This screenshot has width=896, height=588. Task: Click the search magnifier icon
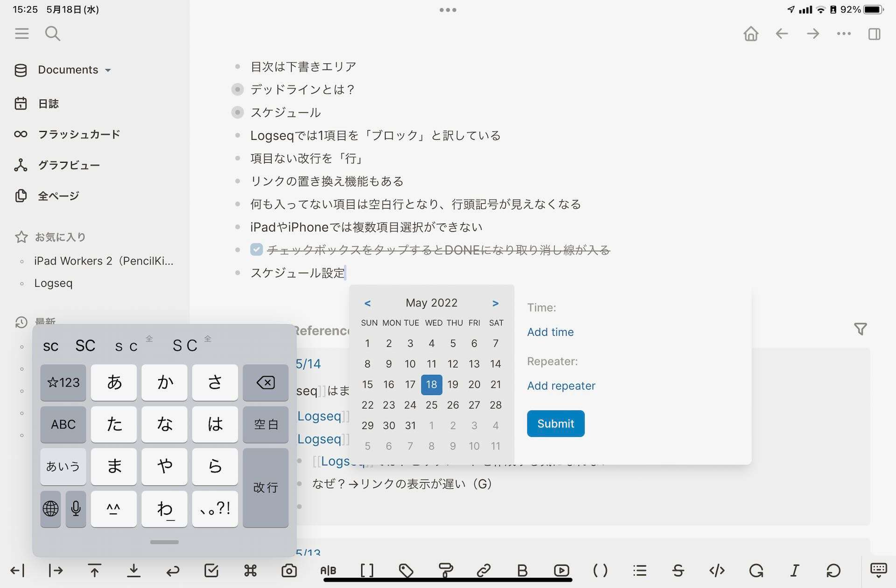point(52,34)
